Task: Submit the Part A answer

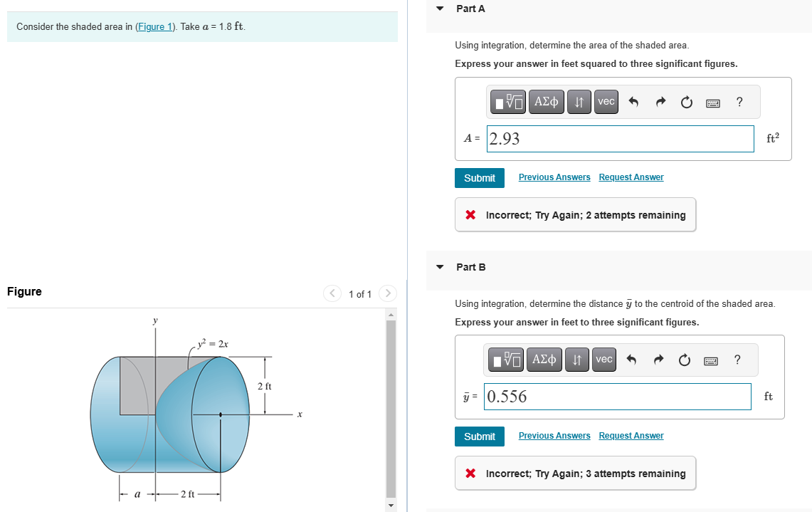Action: point(479,178)
